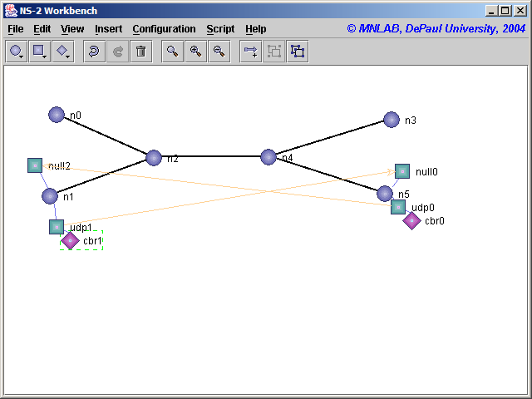Screen dimensions: 532x399
Task: Open the Configuration menu
Action: (x=165, y=29)
